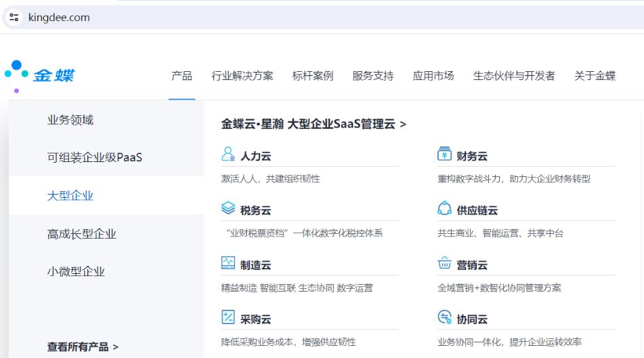The height and width of the screenshot is (358, 644).
Task: Select 大型企业 category
Action: tap(70, 196)
